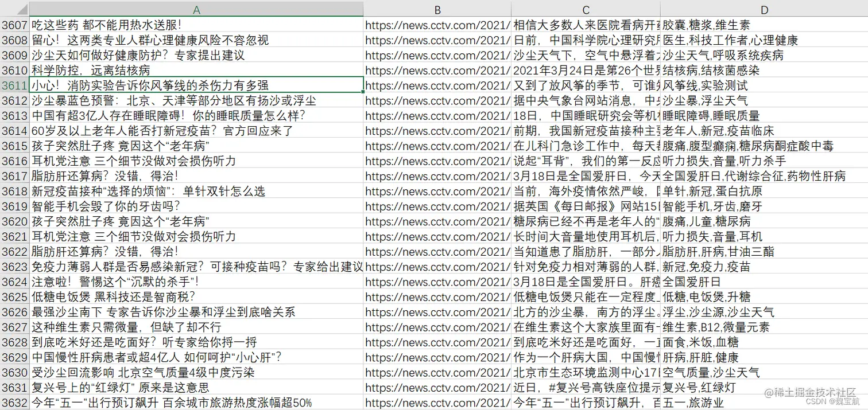Select cell '沙尘天如何做好健康防护?专家提出建议'
Screen dimensions: 868x410
coord(196,55)
